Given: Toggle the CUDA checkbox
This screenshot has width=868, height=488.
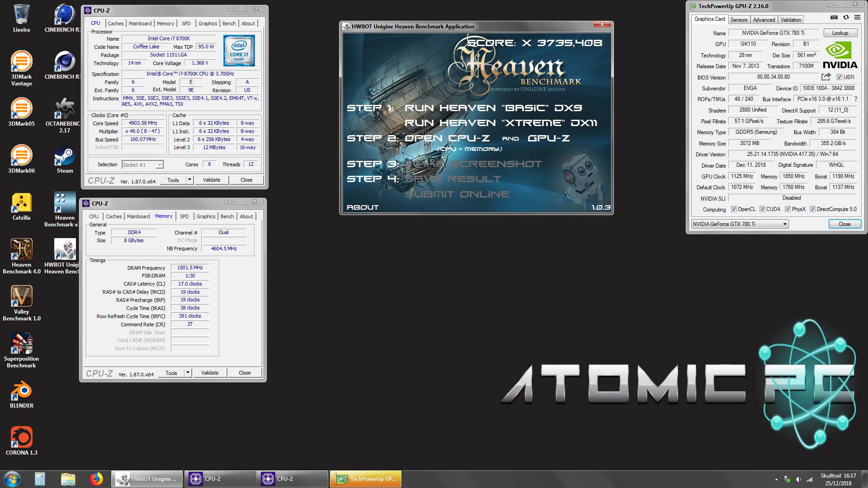Looking at the screenshot, I should (762, 209).
